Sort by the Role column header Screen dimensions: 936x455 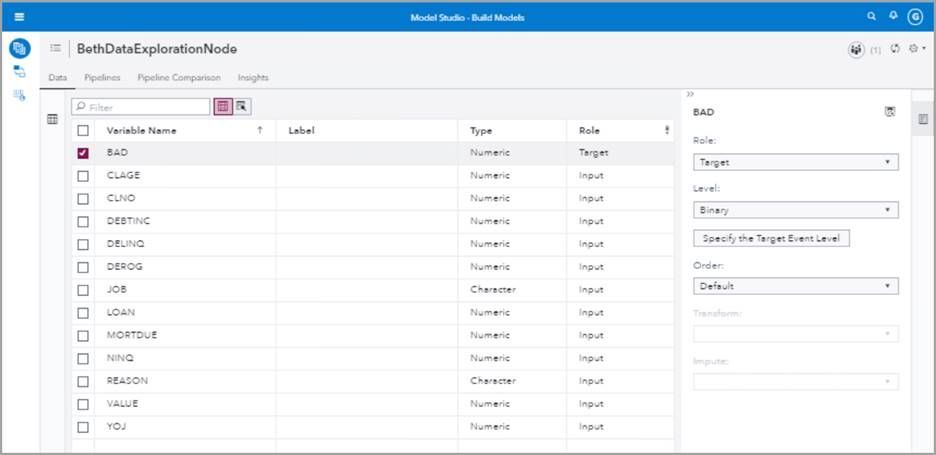[589, 130]
